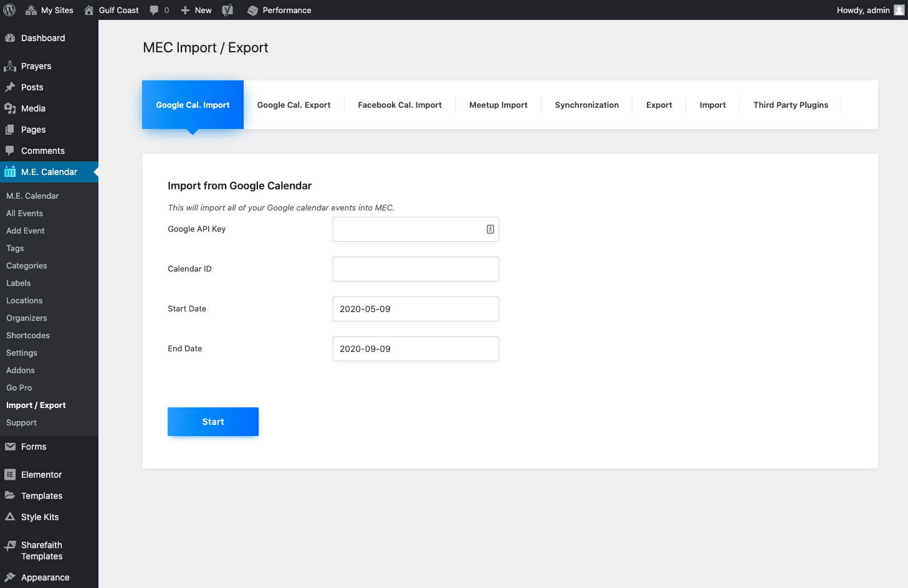Click the Style Kits triangle icon

[x=10, y=517]
